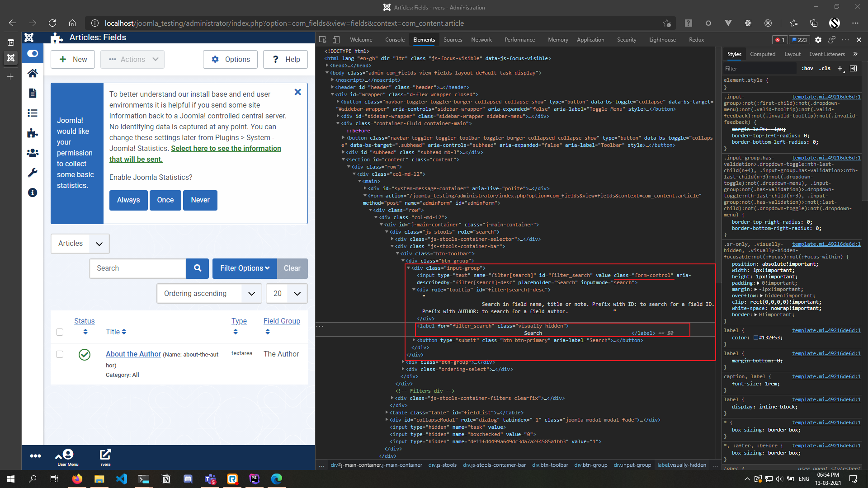This screenshot has height=488, width=868.
Task: Click label color swatch #132f53
Action: [755, 338]
